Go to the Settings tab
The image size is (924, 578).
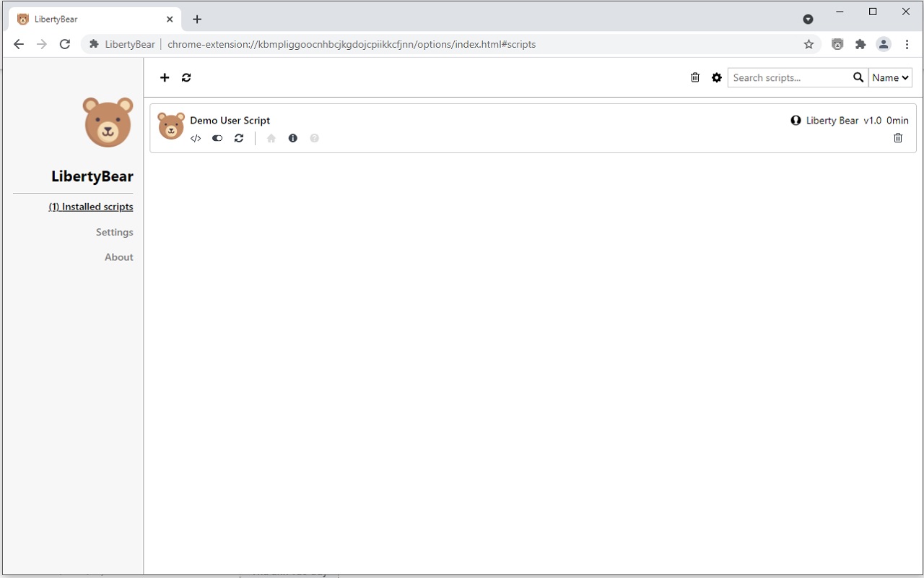coord(115,232)
